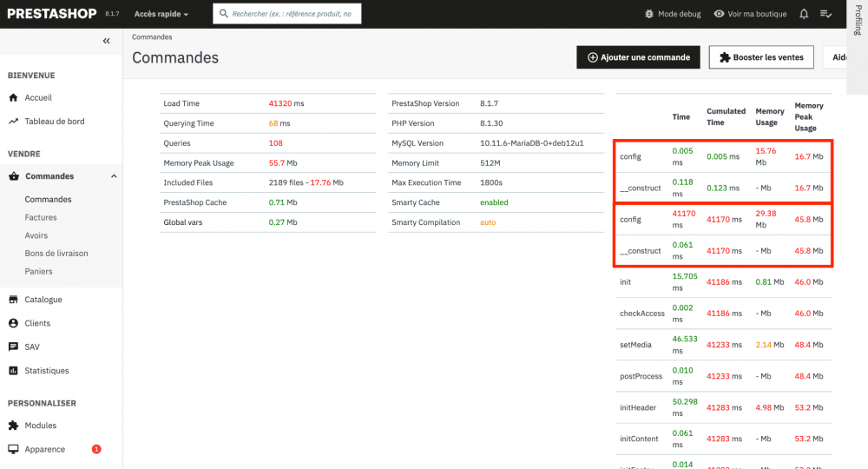Click Smarty Compilation value auto
This screenshot has width=868, height=469.
point(488,222)
